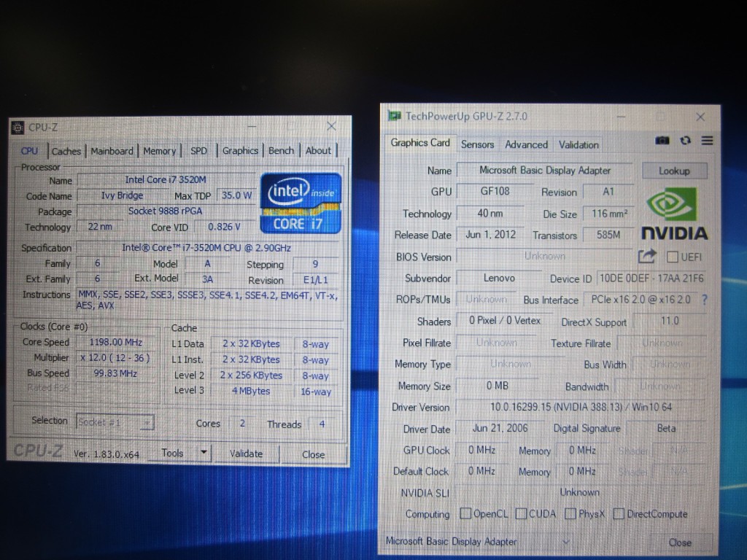Open the Validation tab in GPU-Z
The height and width of the screenshot is (560, 747).
coord(578,144)
